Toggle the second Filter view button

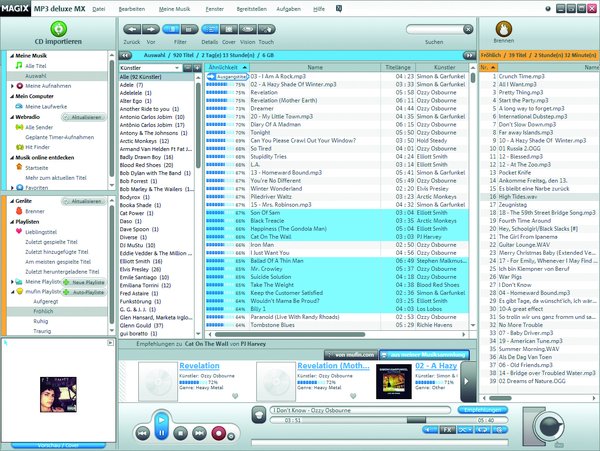click(189, 29)
